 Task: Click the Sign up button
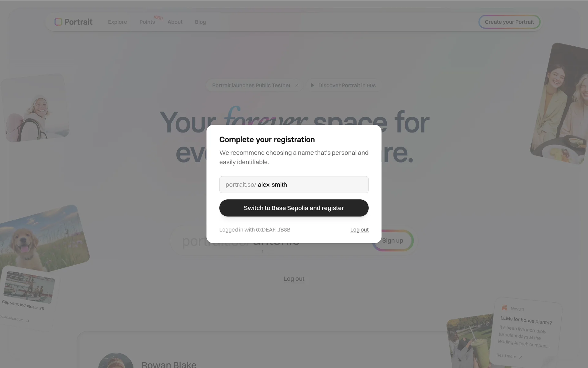393,241
